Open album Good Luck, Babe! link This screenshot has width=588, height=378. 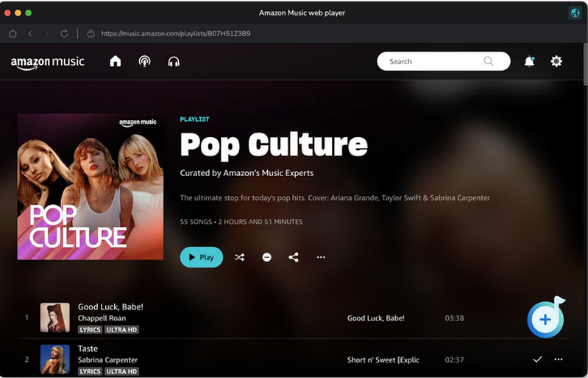click(376, 318)
